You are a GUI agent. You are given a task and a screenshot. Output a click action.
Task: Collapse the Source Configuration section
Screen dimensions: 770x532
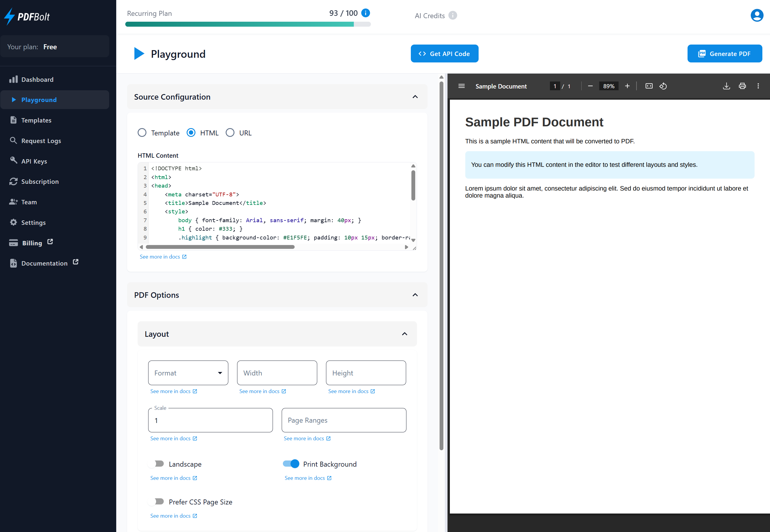[x=415, y=97]
